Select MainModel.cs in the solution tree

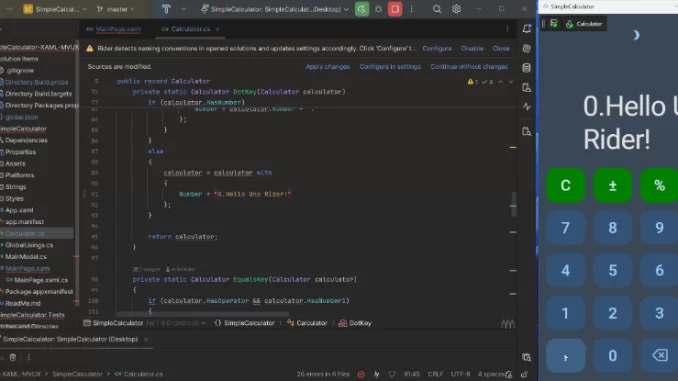(x=26, y=256)
